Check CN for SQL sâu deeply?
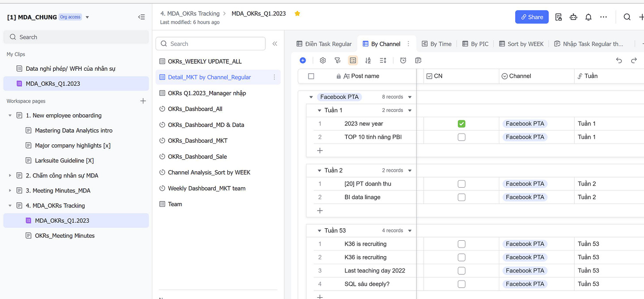 click(461, 284)
